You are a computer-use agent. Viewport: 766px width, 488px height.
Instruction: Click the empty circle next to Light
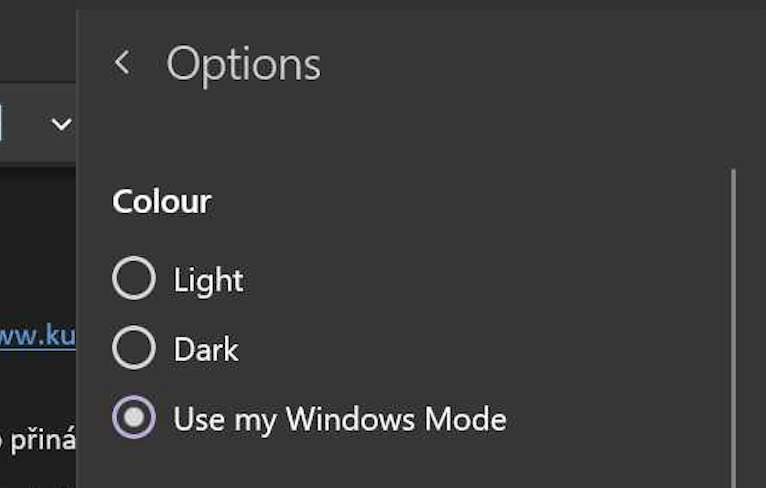pos(134,279)
